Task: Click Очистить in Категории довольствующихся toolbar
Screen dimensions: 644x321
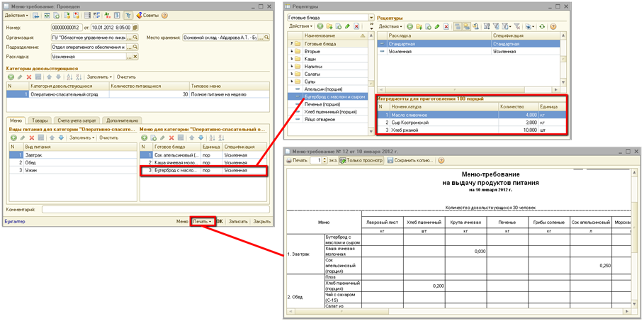Action: 126,77
